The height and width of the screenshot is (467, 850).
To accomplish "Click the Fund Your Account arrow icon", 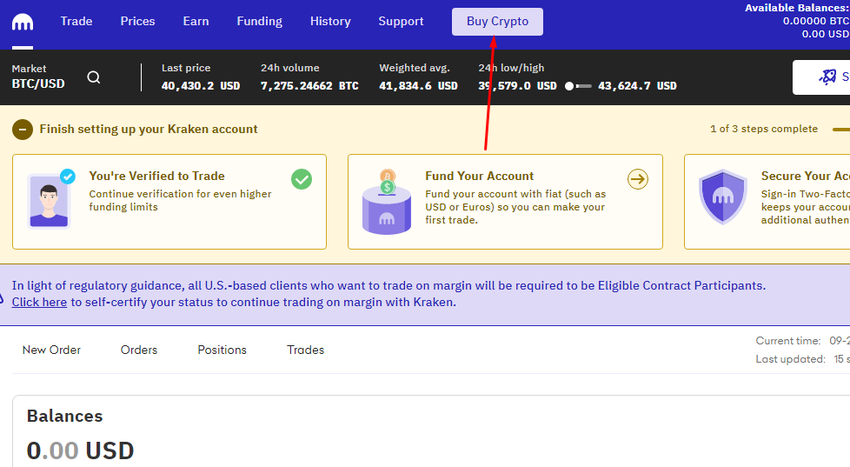I will coord(638,179).
